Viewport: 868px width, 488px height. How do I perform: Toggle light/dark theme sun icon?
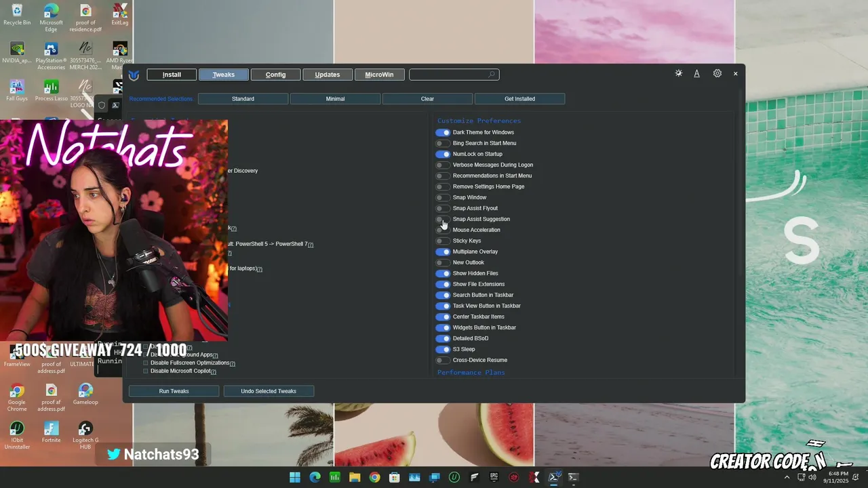679,73
